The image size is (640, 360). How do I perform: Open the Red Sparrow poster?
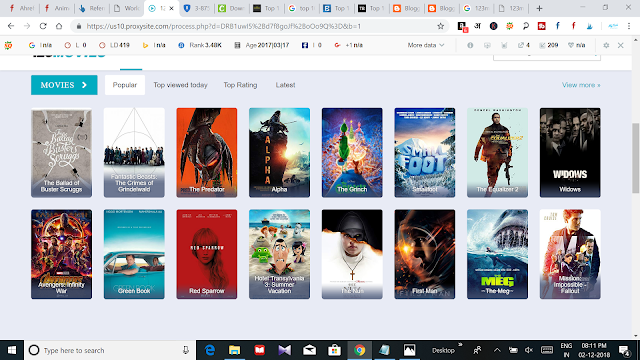point(207,254)
